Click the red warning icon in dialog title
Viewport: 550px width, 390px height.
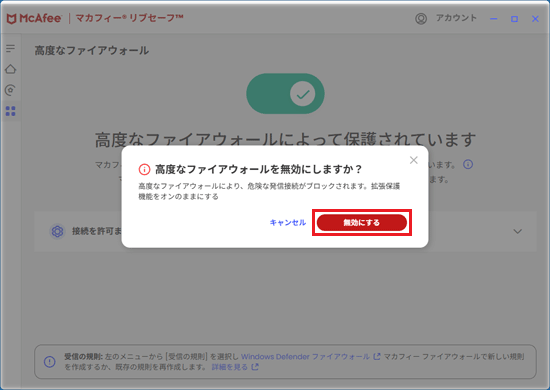click(144, 169)
